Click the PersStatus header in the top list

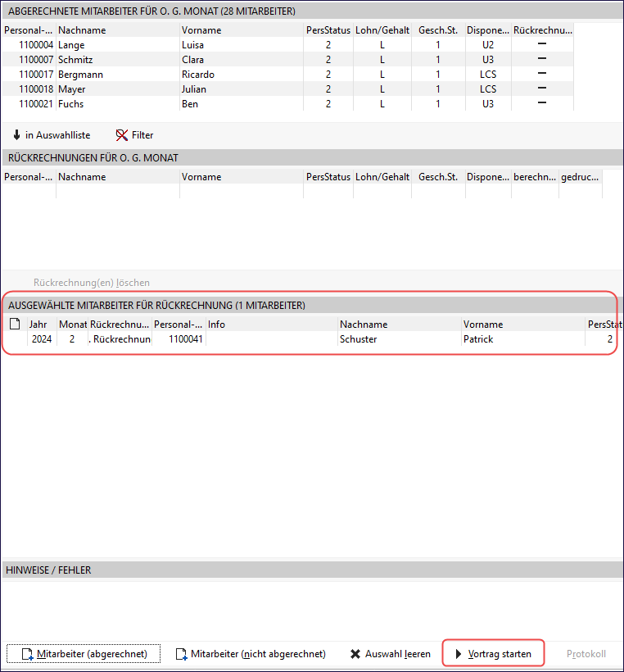coord(328,30)
